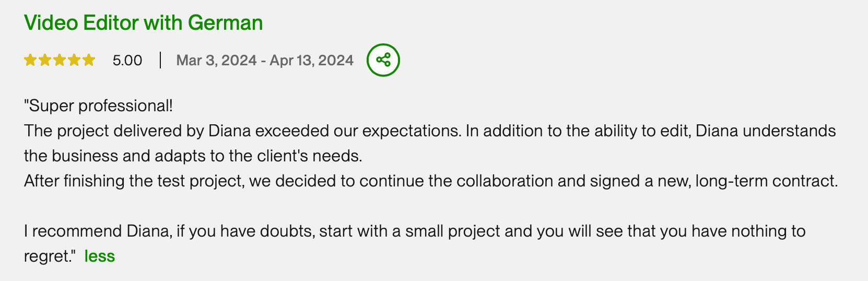Open the "Video Editor with German" job title

coord(143,23)
